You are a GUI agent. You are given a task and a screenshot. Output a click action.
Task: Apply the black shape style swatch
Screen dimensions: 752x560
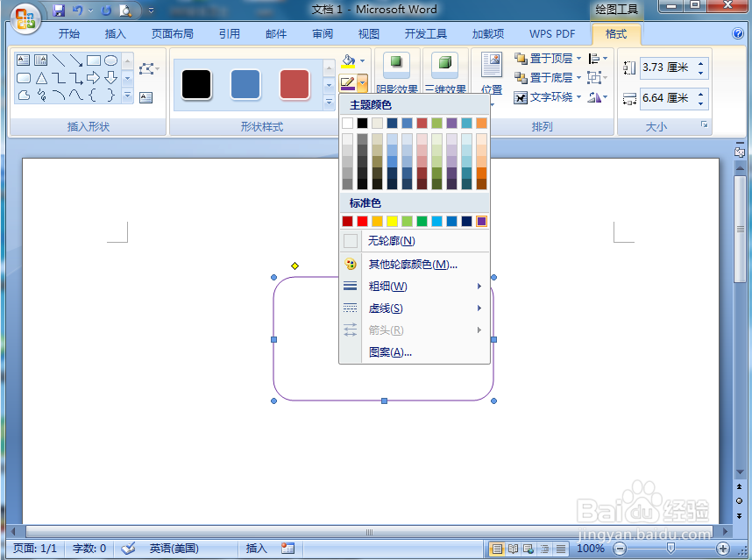[x=196, y=84]
